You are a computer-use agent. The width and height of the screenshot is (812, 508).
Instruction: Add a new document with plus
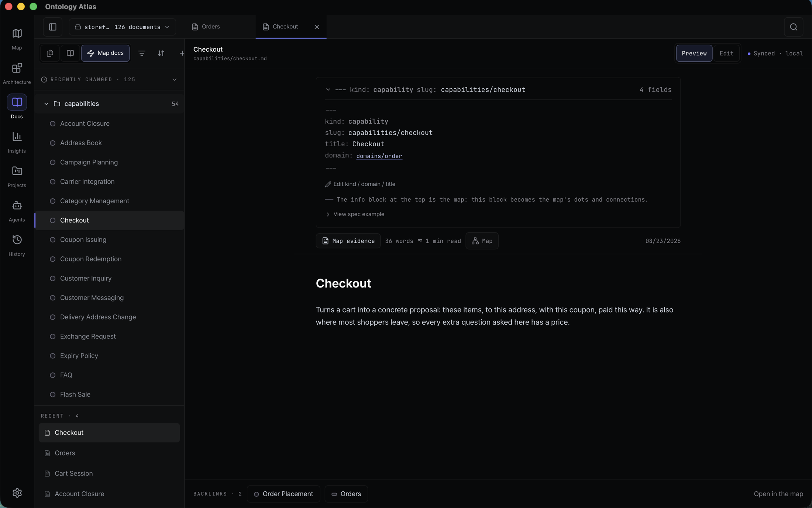[x=182, y=53]
